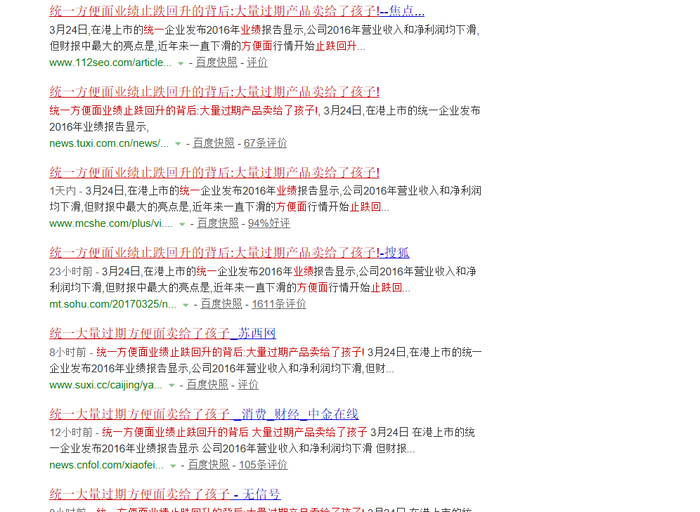
Task: Click the 105条评价 link
Action: pos(263,465)
